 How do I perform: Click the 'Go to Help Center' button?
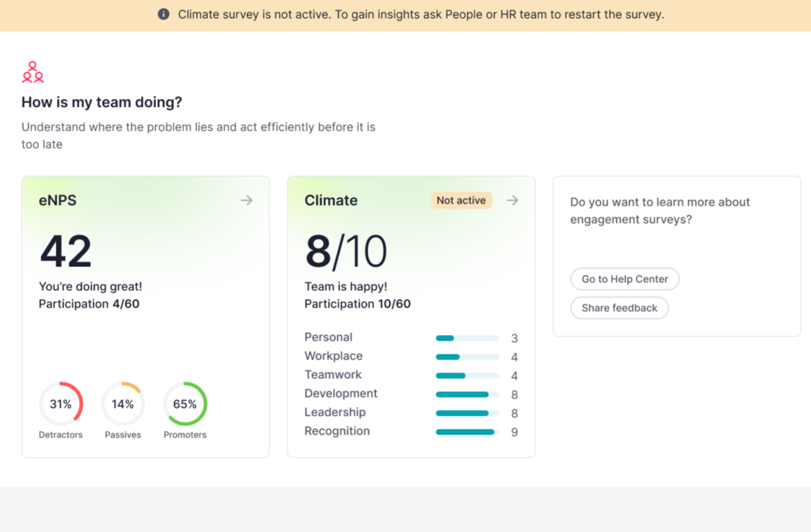point(624,279)
